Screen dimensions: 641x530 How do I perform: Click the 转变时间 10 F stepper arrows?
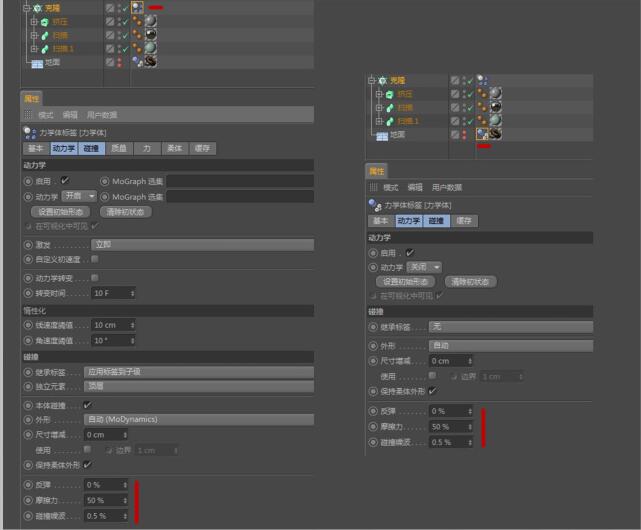132,293
